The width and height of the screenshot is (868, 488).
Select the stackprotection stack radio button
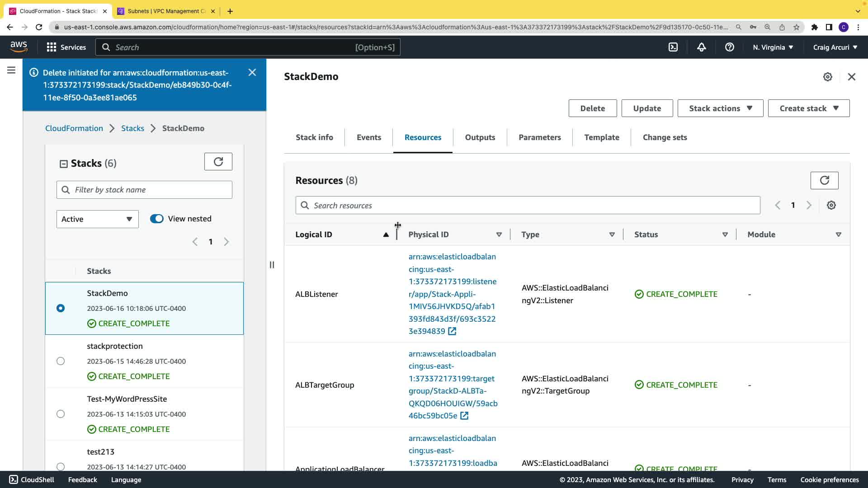[61, 361]
